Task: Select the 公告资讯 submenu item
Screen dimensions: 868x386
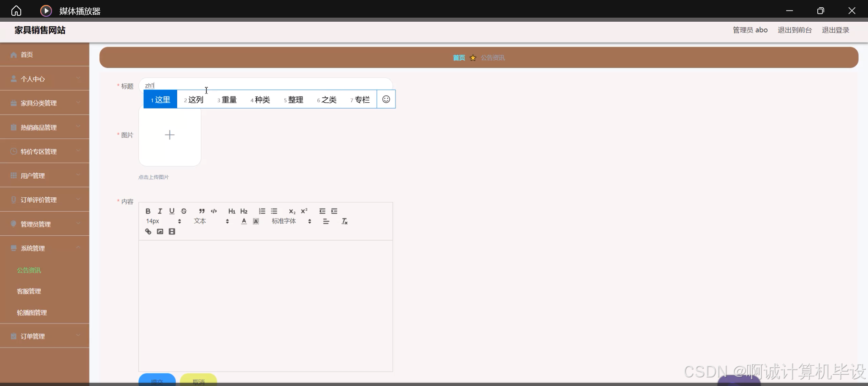Action: pos(29,270)
